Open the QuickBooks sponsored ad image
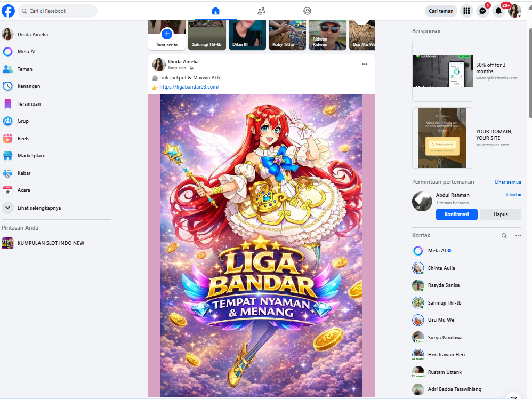 tap(442, 71)
